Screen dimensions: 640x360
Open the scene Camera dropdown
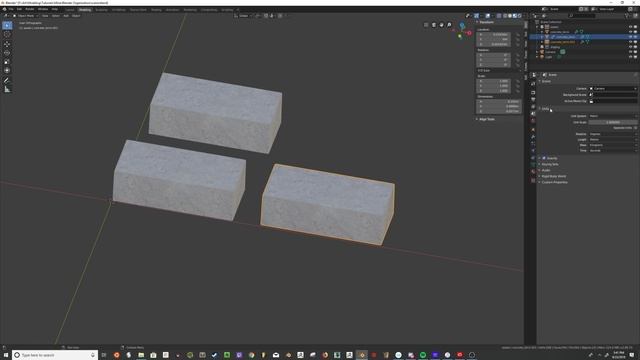[613, 89]
